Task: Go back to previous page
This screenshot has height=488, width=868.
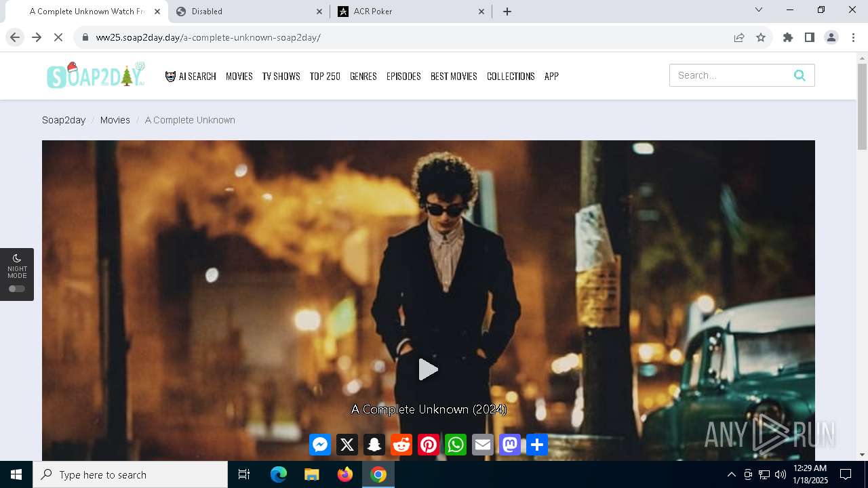Action: pyautogui.click(x=15, y=37)
